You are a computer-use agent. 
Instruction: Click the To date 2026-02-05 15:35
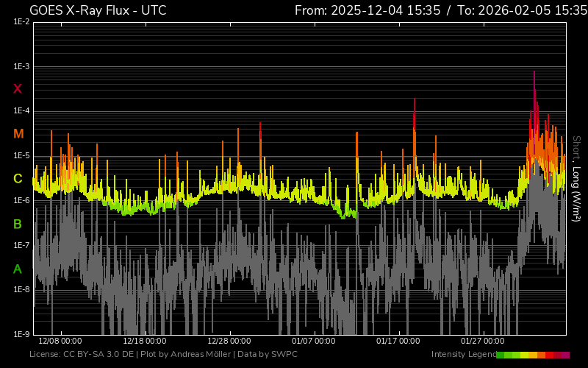526,10
